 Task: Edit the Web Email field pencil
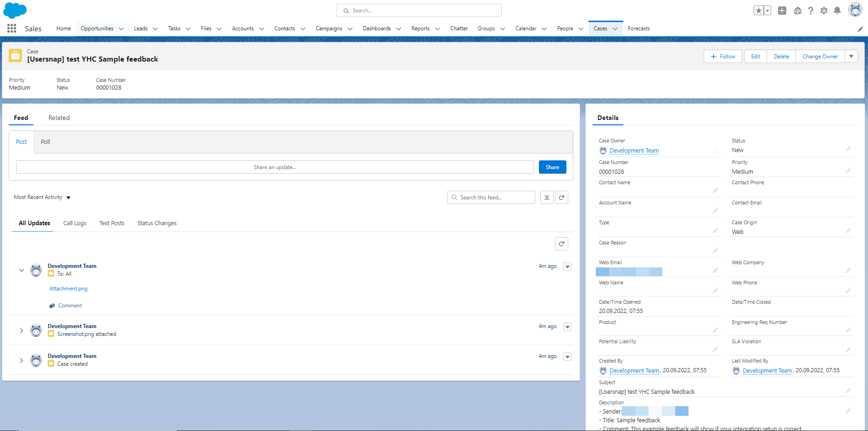(715, 271)
